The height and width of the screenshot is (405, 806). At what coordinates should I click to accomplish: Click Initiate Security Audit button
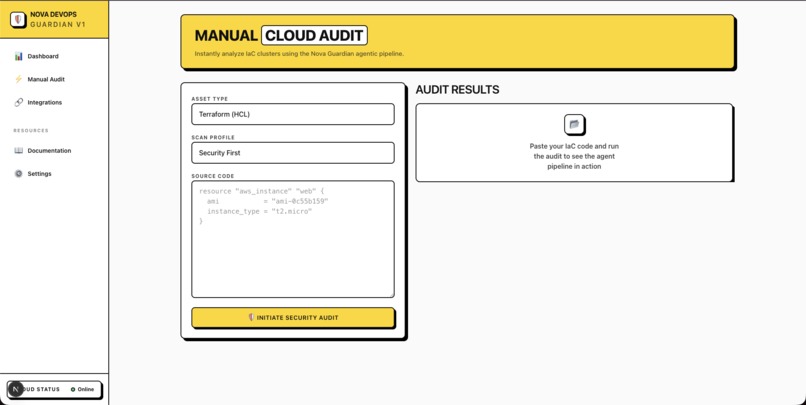click(x=293, y=318)
